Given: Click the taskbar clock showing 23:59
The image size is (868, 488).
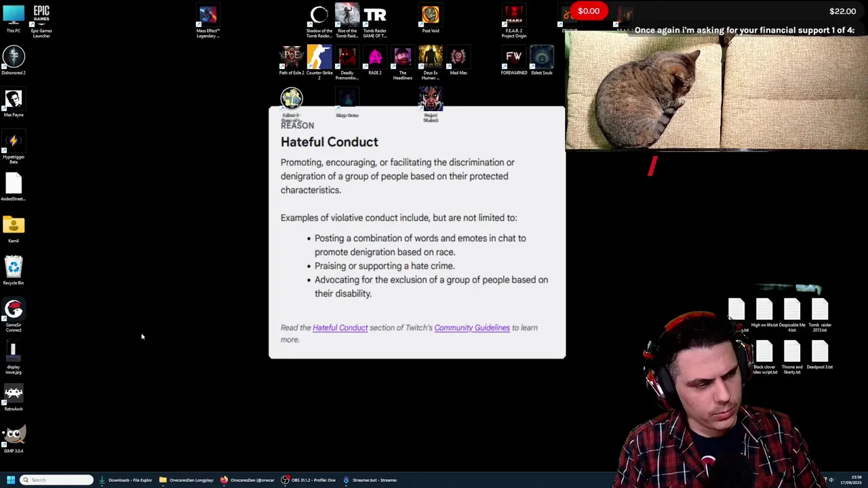Looking at the screenshot, I should pyautogui.click(x=852, y=480).
